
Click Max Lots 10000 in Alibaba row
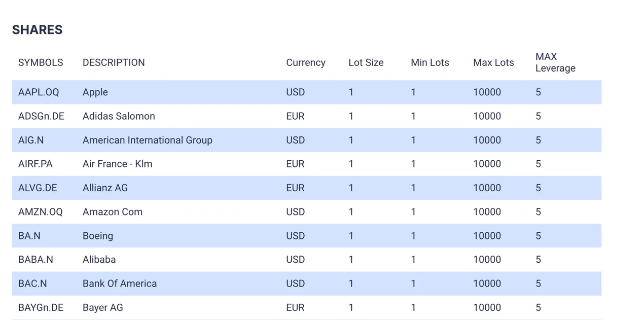point(487,260)
